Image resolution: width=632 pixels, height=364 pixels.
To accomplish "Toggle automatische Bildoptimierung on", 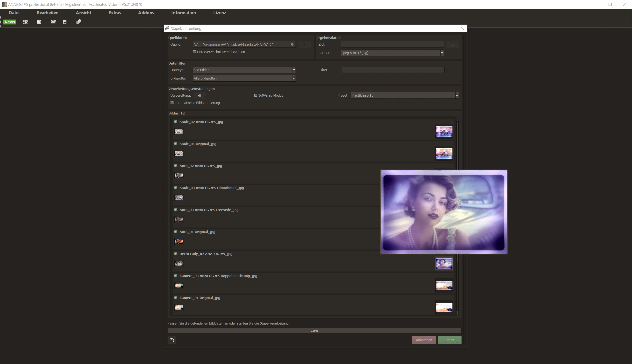I will 172,103.
